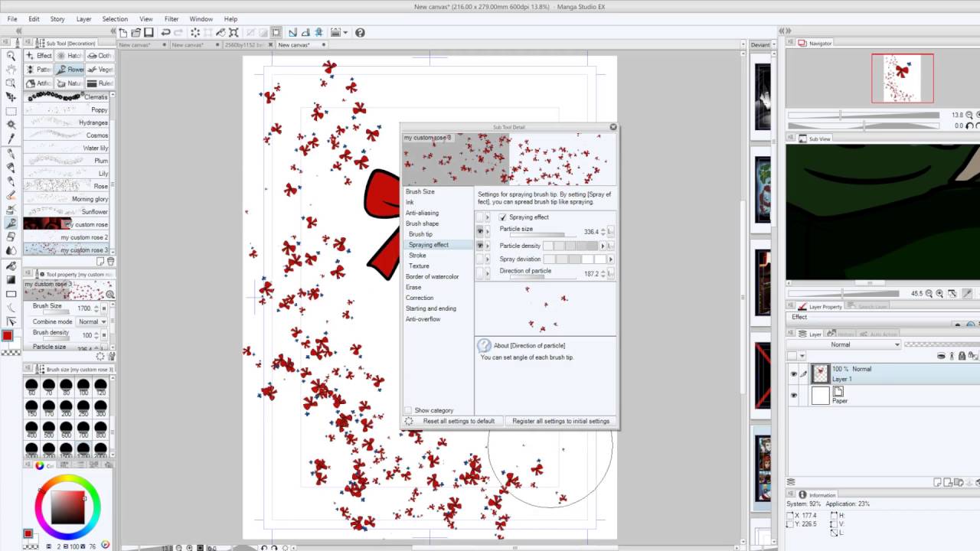Open the layer color palette dropdown arrow
The width and height of the screenshot is (980, 551).
tap(802, 356)
